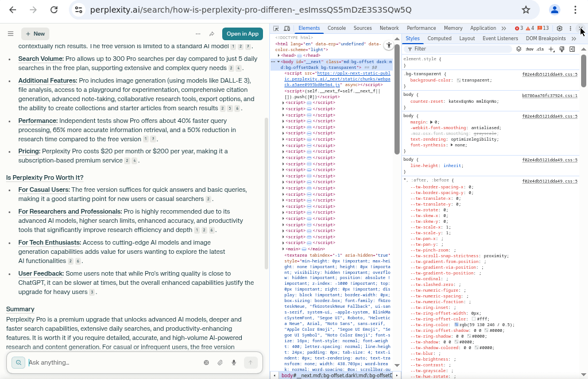This screenshot has width=588, height=379.
Task: Switch to the Sources tab
Action: (x=363, y=28)
